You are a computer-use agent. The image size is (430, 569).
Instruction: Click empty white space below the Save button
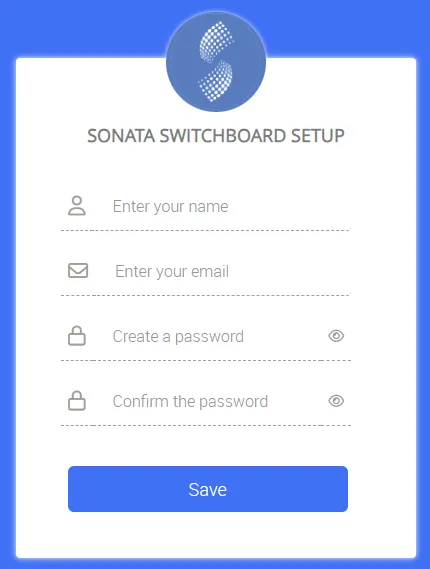(x=216, y=535)
